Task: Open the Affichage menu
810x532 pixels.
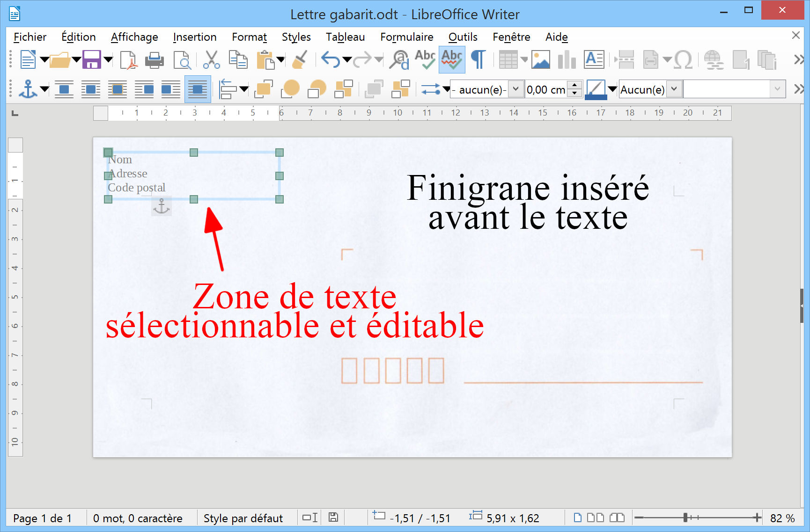Action: click(134, 37)
